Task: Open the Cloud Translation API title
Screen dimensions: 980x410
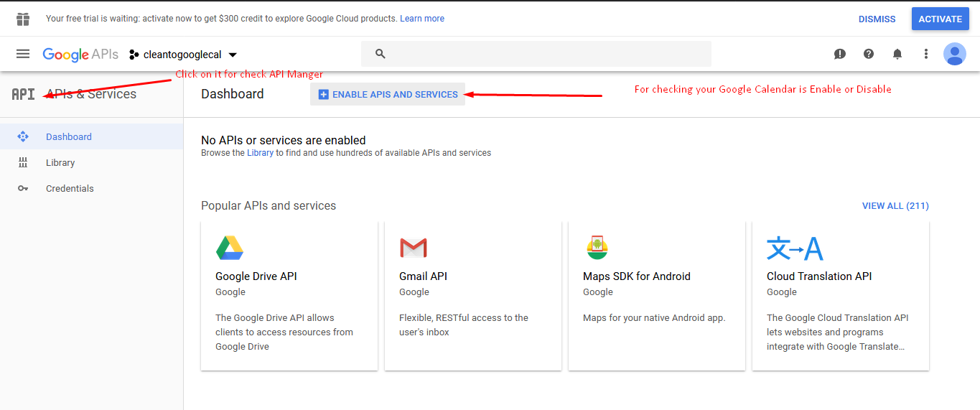Action: pos(819,276)
